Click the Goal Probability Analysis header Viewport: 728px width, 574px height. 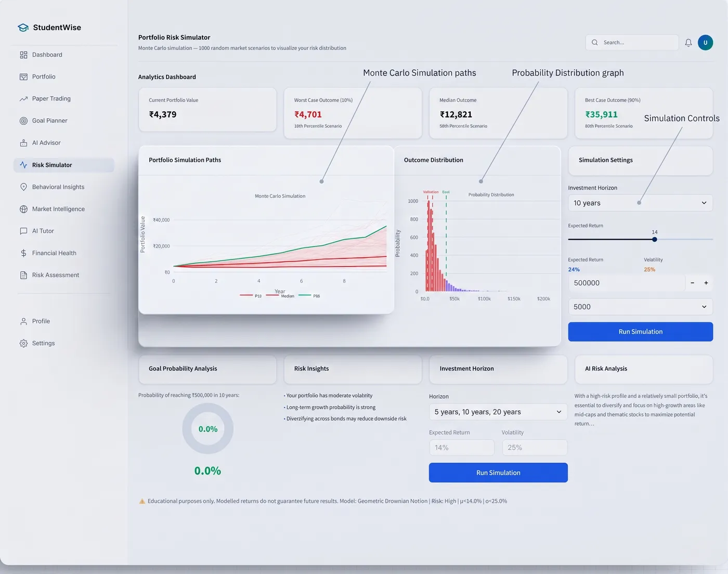click(x=183, y=369)
